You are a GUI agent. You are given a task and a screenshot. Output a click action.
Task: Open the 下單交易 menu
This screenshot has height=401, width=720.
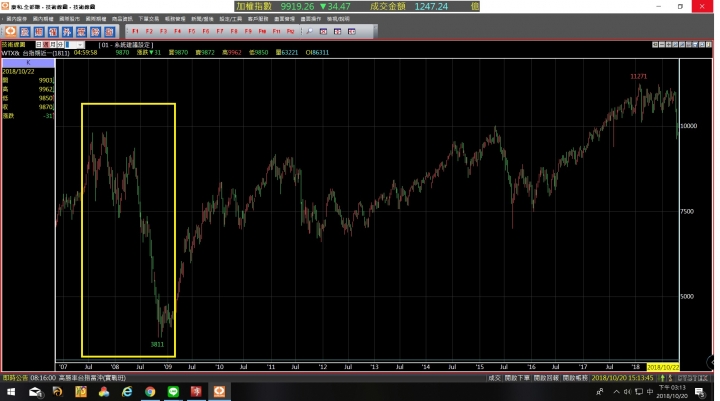point(148,19)
